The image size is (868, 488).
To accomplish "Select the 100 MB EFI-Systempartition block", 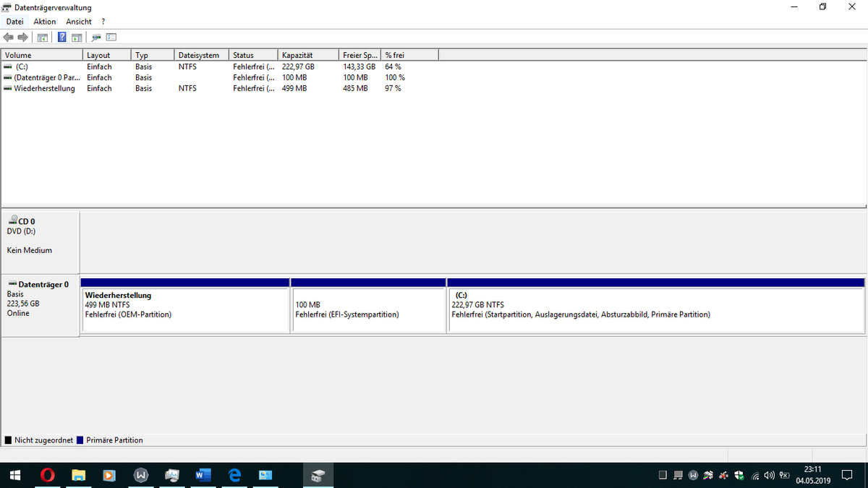I will coord(367,310).
